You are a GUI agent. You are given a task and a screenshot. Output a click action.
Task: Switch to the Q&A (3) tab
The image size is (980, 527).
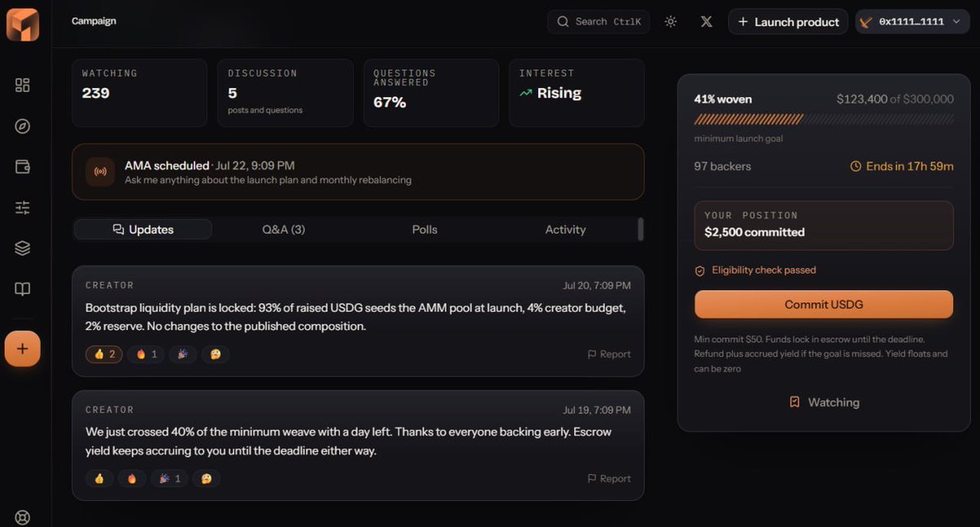coord(283,230)
